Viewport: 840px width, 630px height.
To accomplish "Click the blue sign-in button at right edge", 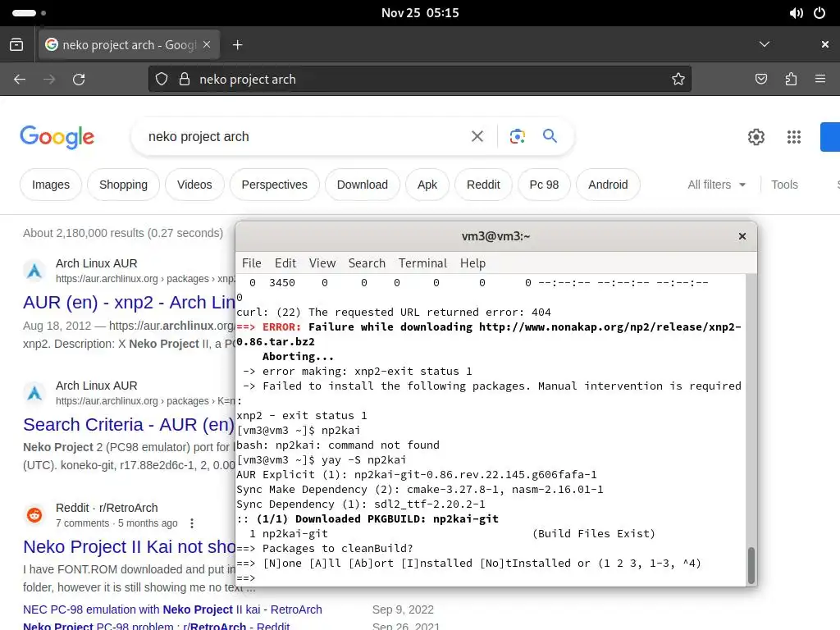I will 830,137.
